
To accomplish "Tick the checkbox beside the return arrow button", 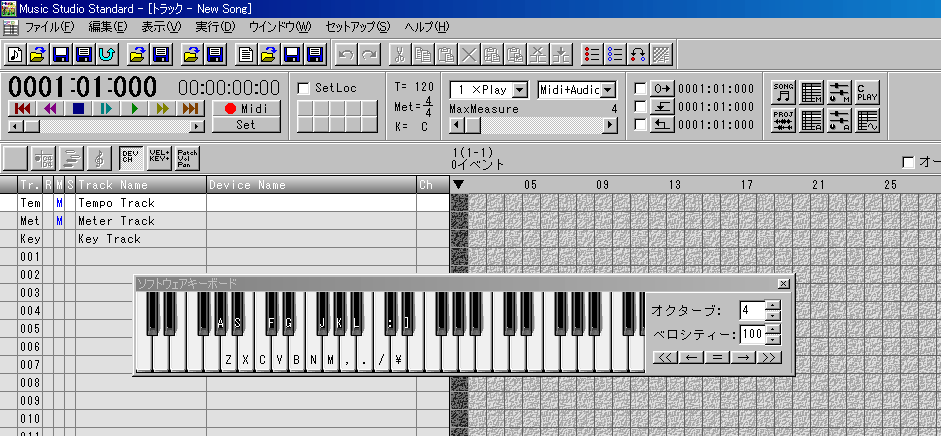I will point(641,125).
